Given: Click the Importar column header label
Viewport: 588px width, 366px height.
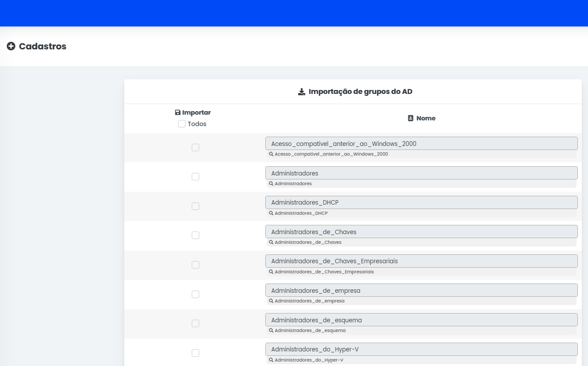Looking at the screenshot, I should click(x=196, y=112).
